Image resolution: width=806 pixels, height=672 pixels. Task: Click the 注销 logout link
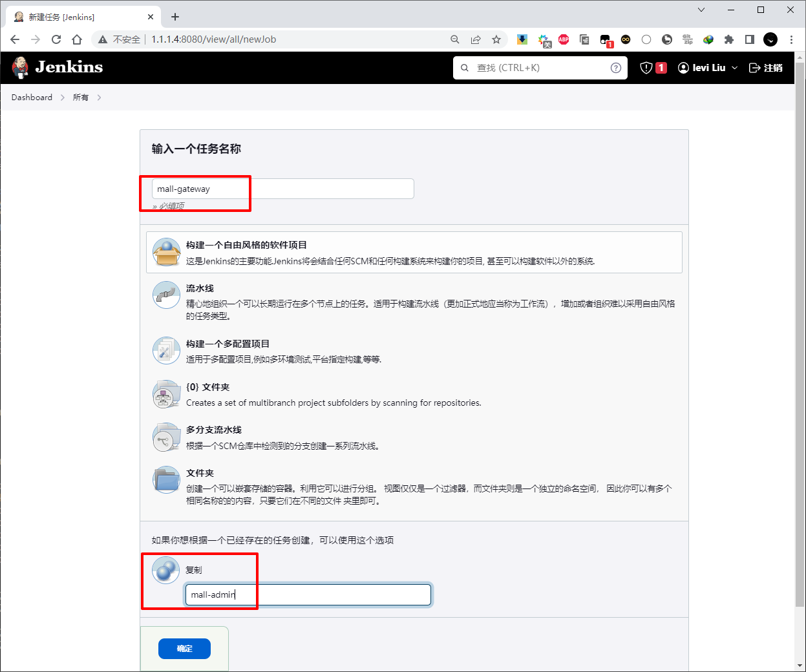(766, 68)
